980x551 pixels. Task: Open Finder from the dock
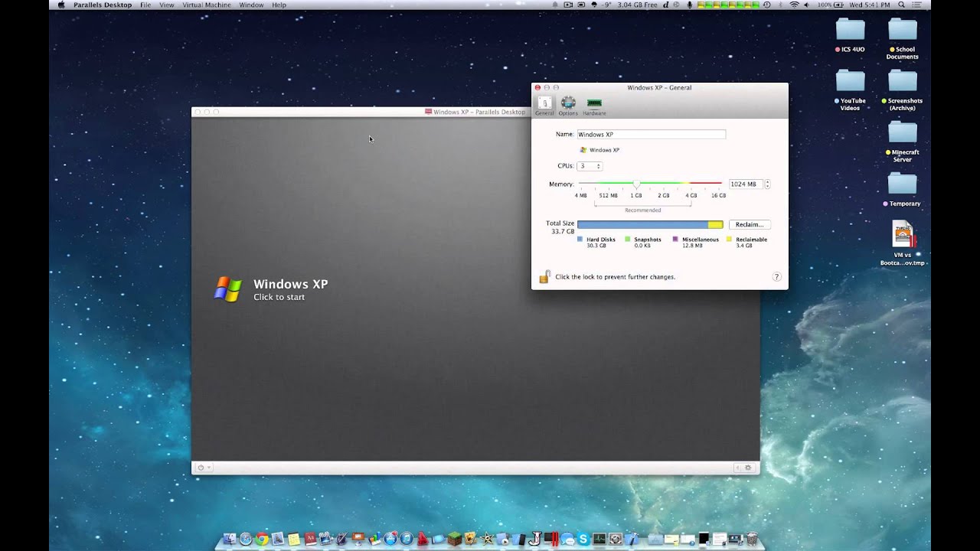pos(229,539)
